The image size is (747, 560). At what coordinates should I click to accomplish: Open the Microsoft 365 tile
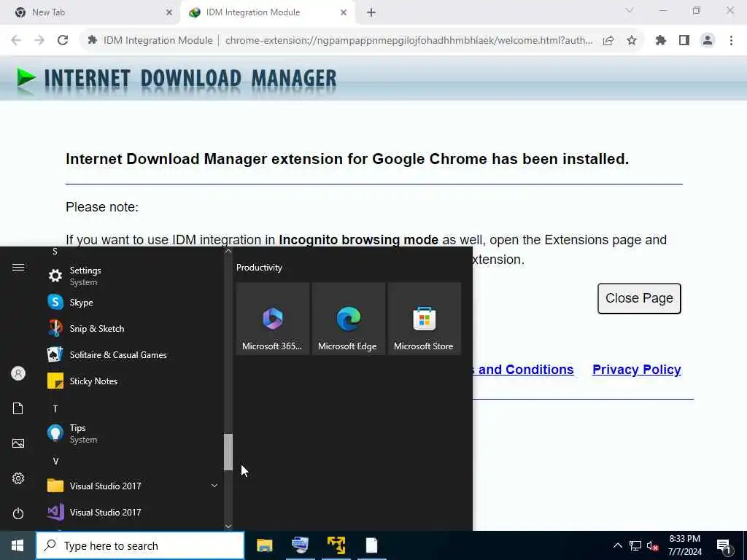click(x=273, y=319)
